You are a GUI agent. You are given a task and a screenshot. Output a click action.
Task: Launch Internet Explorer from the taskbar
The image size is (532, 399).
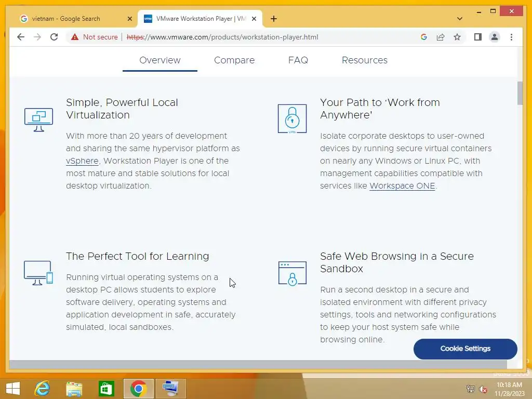pyautogui.click(x=43, y=389)
